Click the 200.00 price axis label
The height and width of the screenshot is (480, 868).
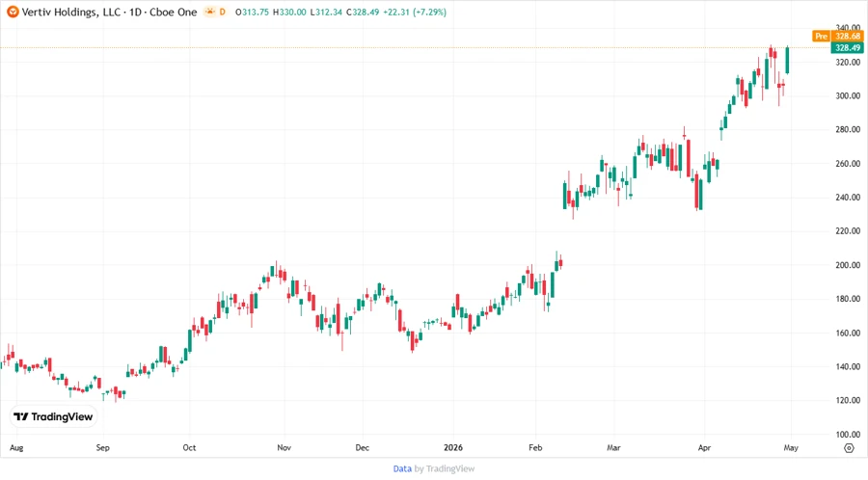pos(848,265)
